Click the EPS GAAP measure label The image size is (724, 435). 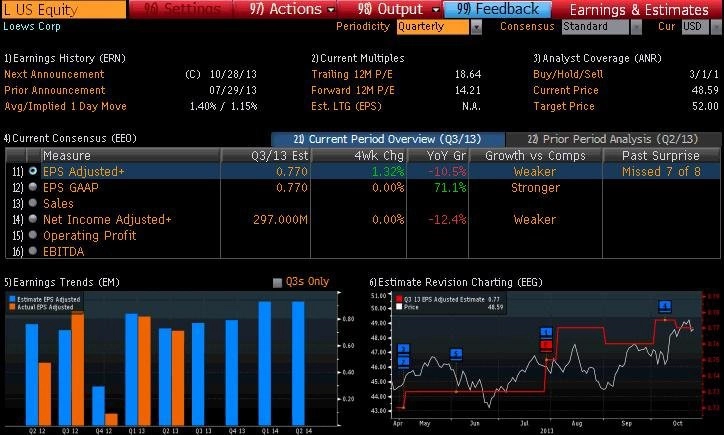(71, 187)
